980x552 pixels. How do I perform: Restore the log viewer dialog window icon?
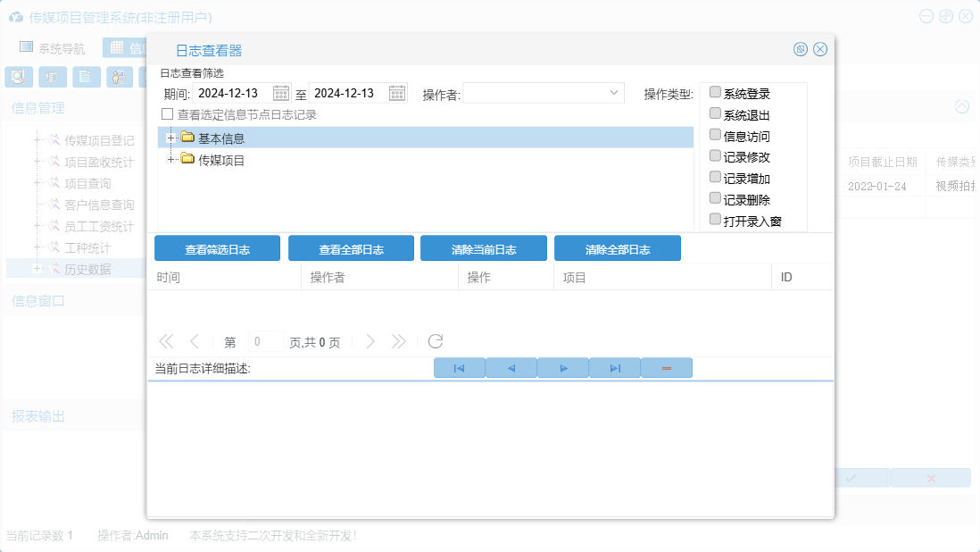point(801,49)
